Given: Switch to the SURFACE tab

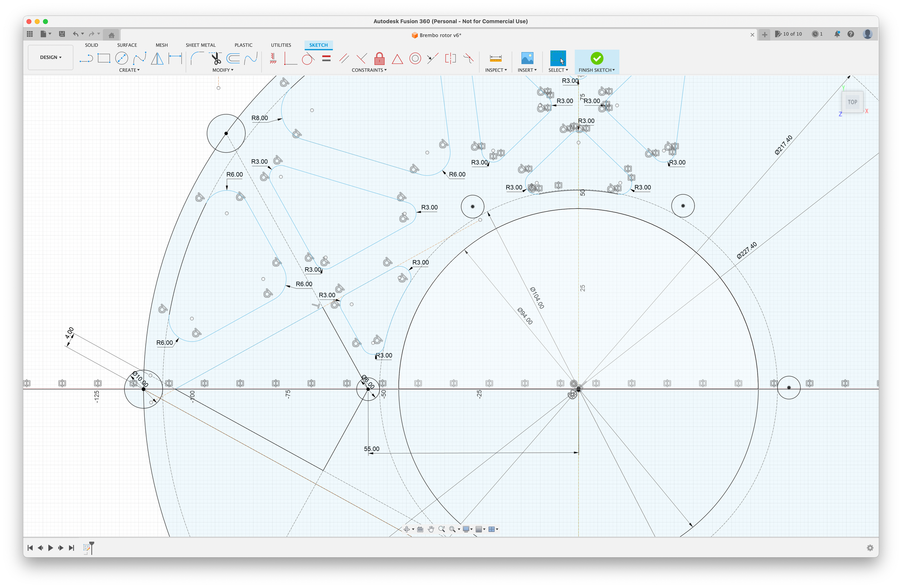Looking at the screenshot, I should (x=127, y=45).
